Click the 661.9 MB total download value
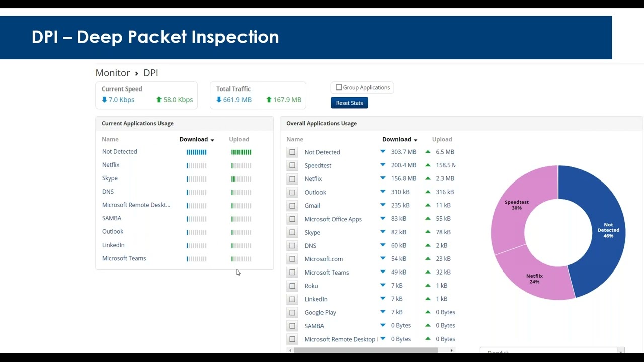The height and width of the screenshot is (362, 644). (237, 100)
